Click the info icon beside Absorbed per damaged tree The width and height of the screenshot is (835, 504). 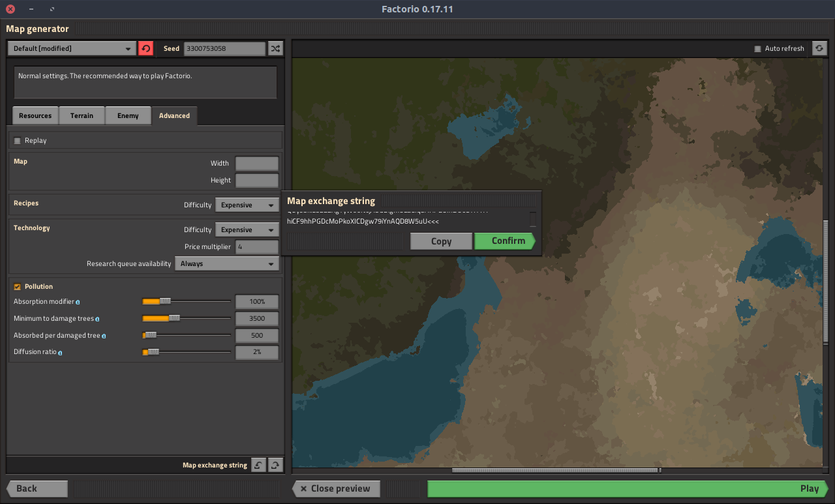(104, 336)
